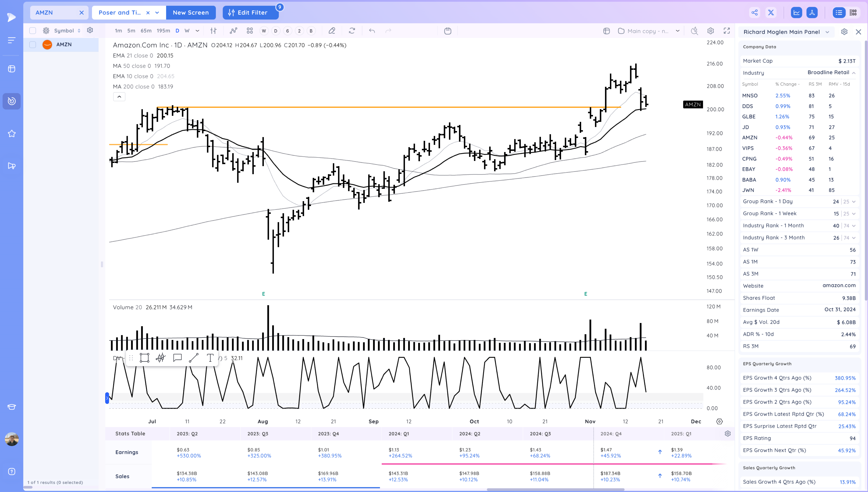
Task: Switch to grid layout icon
Action: (x=853, y=13)
